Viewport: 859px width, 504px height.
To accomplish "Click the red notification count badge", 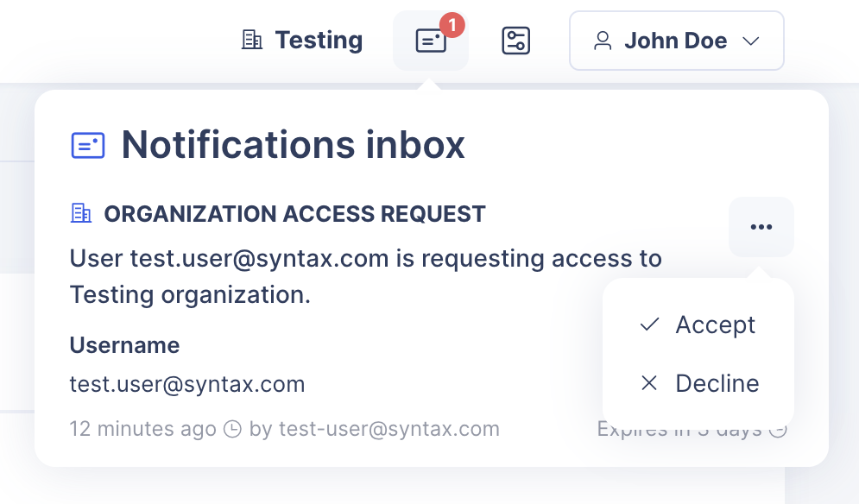I will (452, 25).
